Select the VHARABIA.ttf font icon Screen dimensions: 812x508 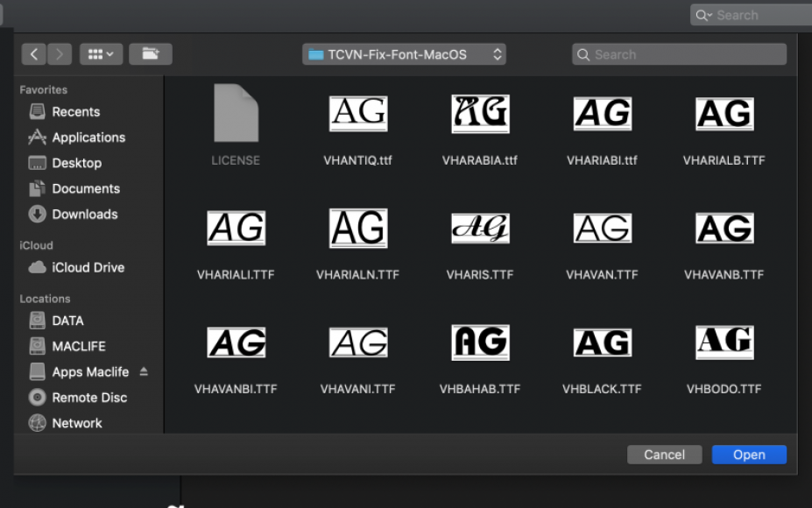point(480,115)
